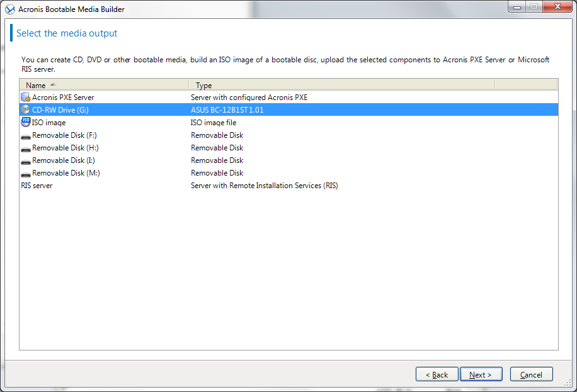Click the Removable Disk (M:) drive icon
This screenshot has width=577, height=392.
click(x=26, y=174)
